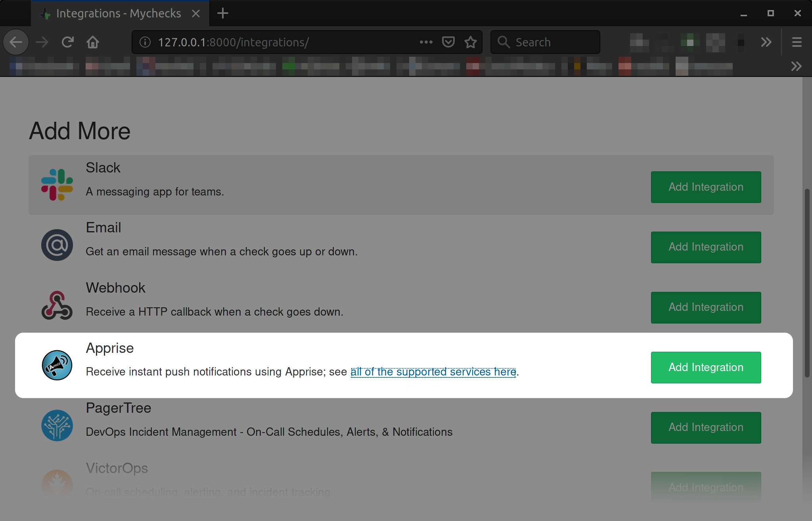The height and width of the screenshot is (521, 812).
Task: Open all supported services link
Action: pyautogui.click(x=433, y=372)
